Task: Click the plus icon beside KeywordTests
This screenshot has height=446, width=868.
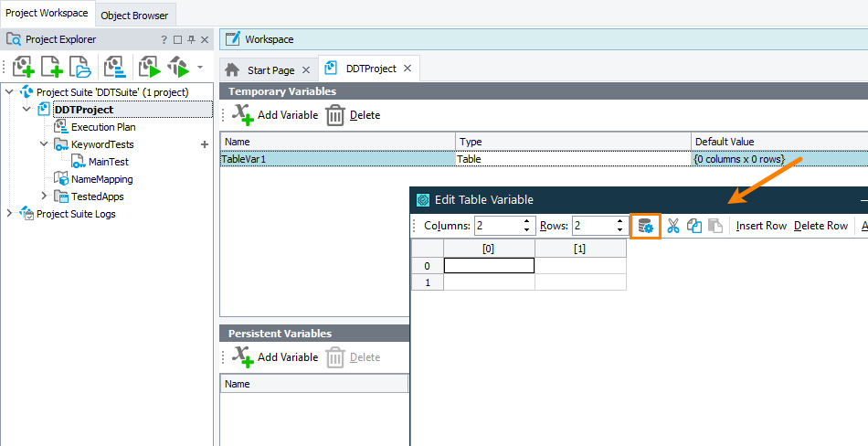Action: (x=204, y=144)
